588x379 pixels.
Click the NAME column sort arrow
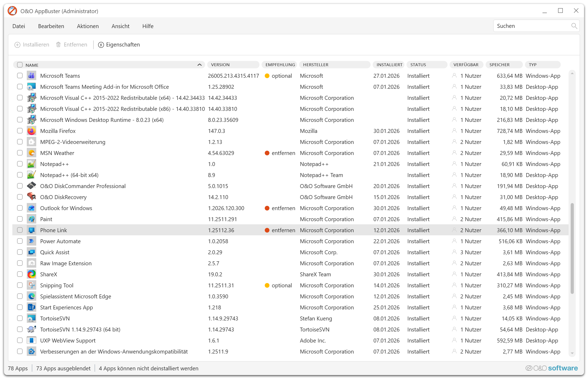click(200, 65)
